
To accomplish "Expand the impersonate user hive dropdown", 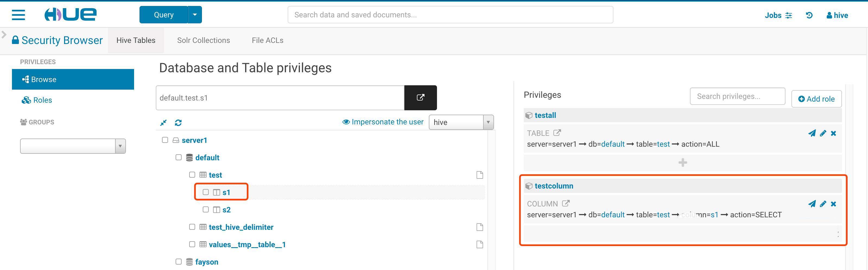I will (488, 122).
